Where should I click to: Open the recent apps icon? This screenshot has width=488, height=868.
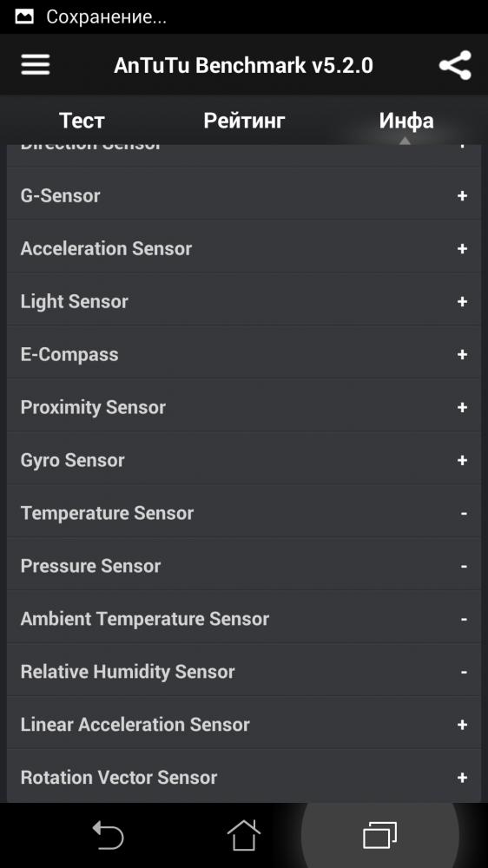(380, 835)
